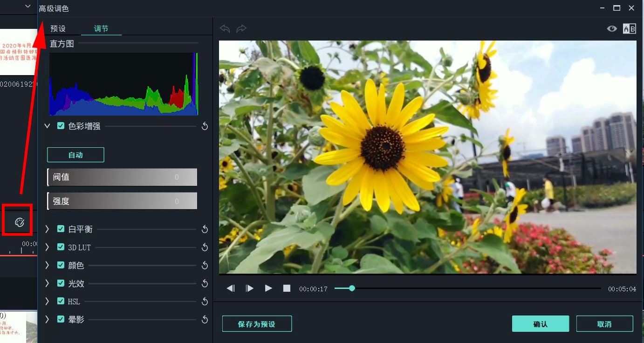
Task: Reset the 晕影 settings
Action: (x=205, y=320)
